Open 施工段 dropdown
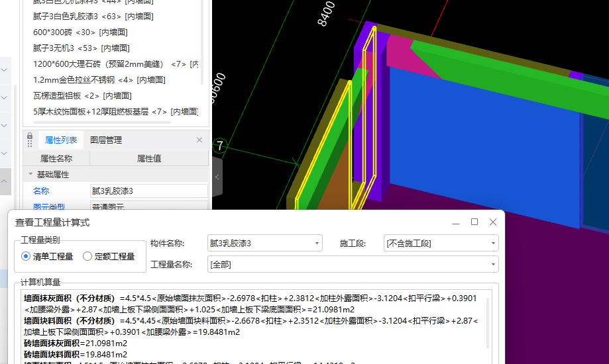The image size is (609, 364). click(x=441, y=244)
